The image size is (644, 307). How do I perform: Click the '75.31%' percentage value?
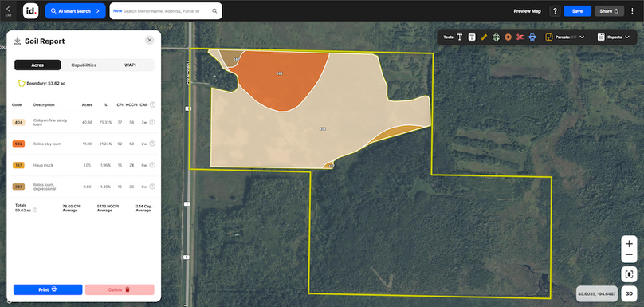[105, 122]
